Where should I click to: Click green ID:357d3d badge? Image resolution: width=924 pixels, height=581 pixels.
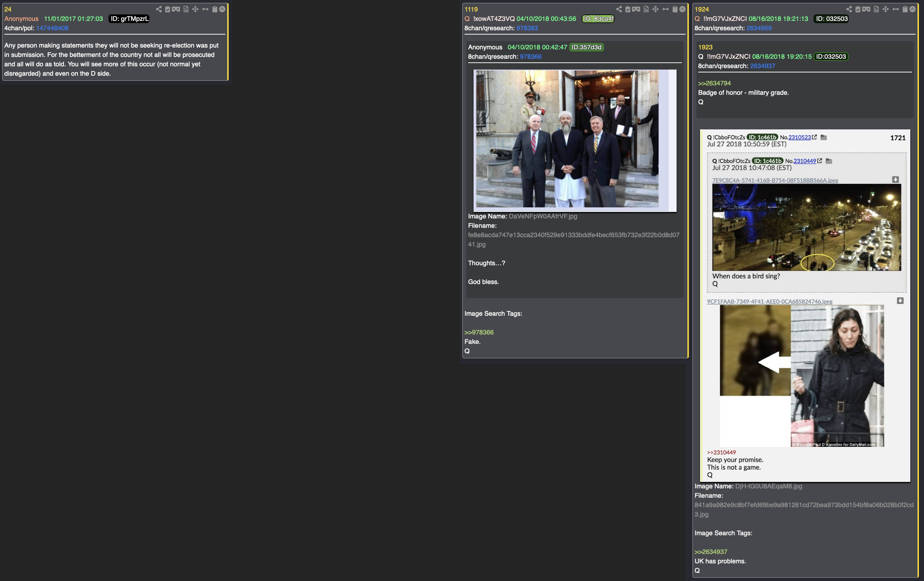click(x=586, y=47)
